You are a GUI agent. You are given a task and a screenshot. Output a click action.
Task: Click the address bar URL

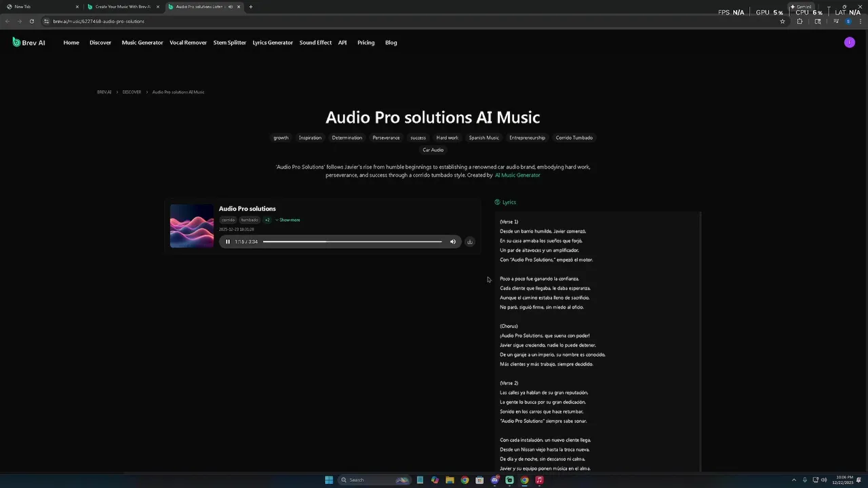tap(98, 21)
